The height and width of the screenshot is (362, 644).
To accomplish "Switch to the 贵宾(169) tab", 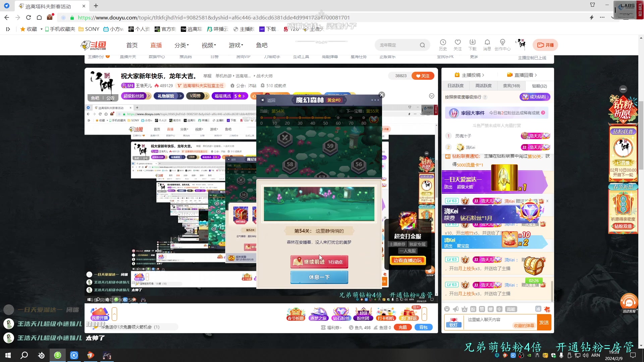I will (511, 86).
